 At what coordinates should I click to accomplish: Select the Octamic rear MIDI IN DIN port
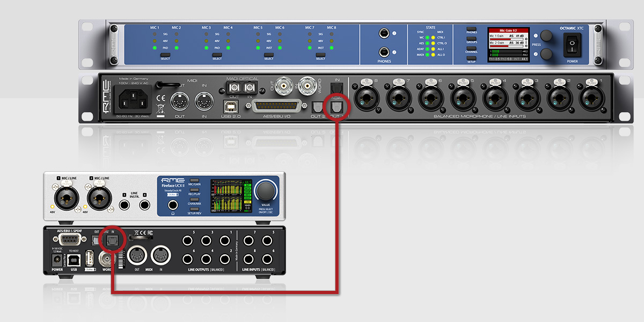[204, 102]
